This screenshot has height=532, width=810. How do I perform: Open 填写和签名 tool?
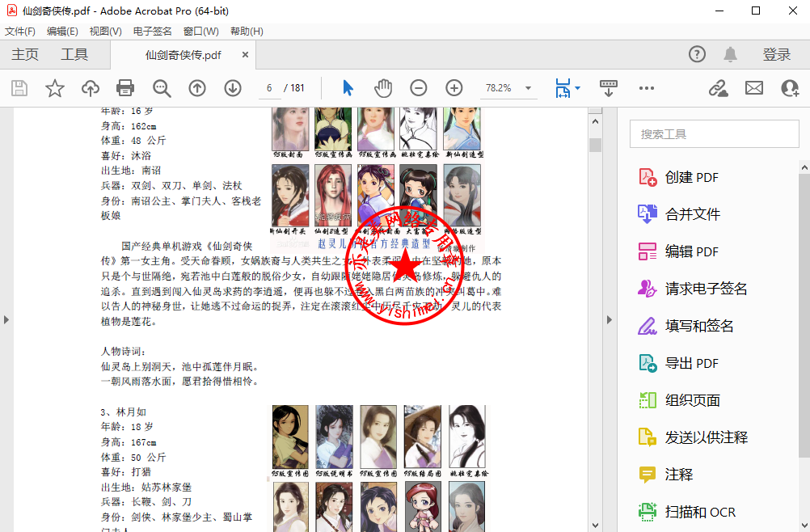coord(686,326)
